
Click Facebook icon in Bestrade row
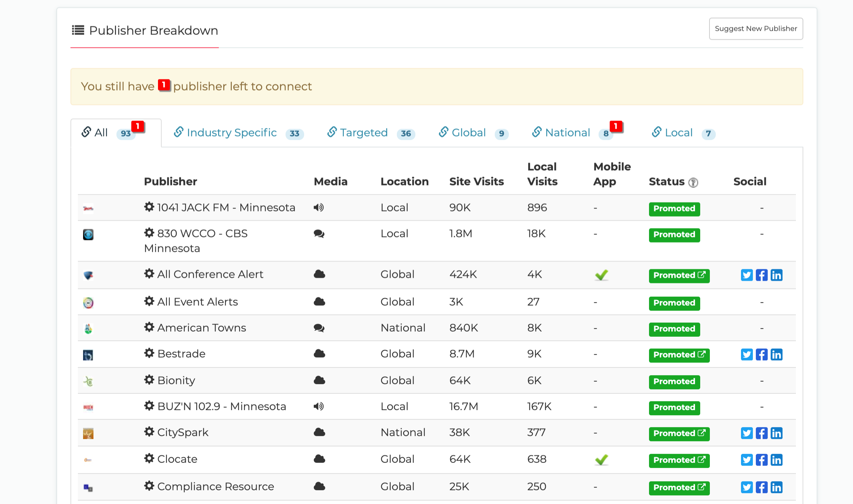(761, 355)
